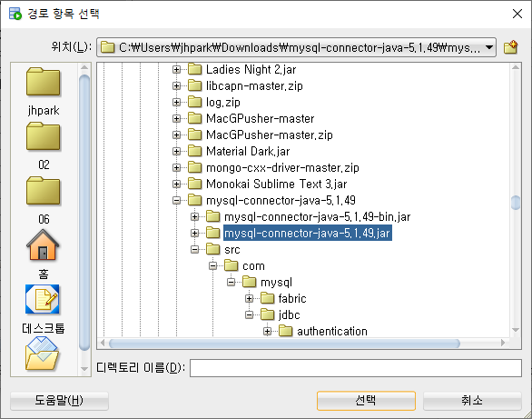The height and width of the screenshot is (419, 532).
Task: Click folder icon of the mysql folder
Action: click(250, 282)
